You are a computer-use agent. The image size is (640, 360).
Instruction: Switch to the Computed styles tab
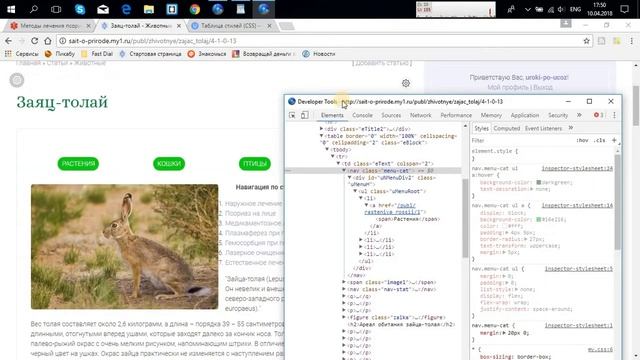click(507, 128)
